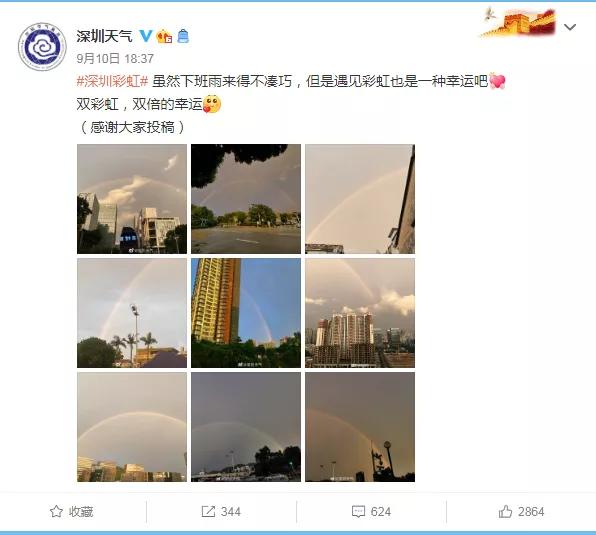Open the 深圳天气 account name link
596x535 pixels.
(x=105, y=36)
